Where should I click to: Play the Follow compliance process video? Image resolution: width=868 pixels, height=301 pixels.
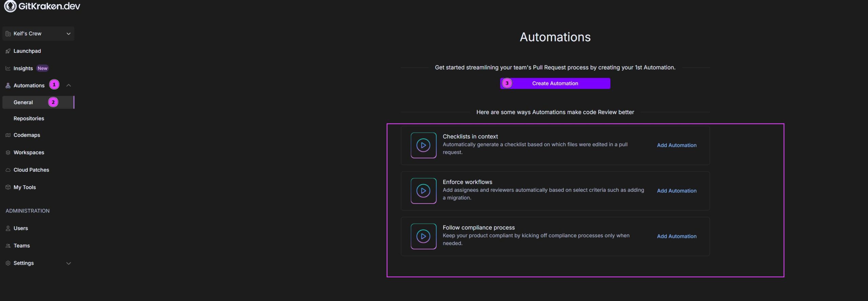[423, 236]
